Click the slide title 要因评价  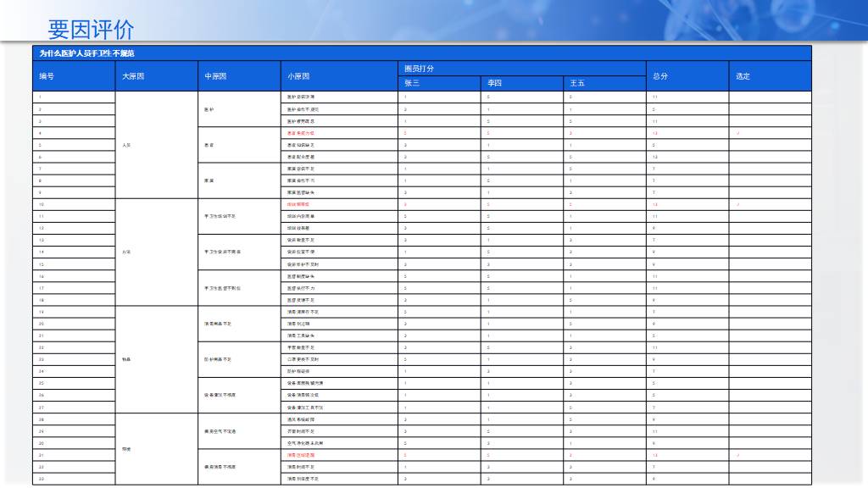(91, 30)
